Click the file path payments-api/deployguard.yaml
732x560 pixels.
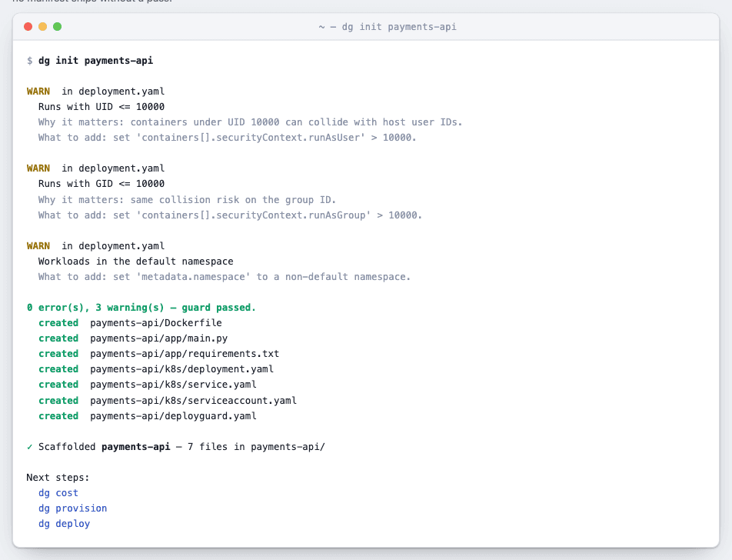173,416
